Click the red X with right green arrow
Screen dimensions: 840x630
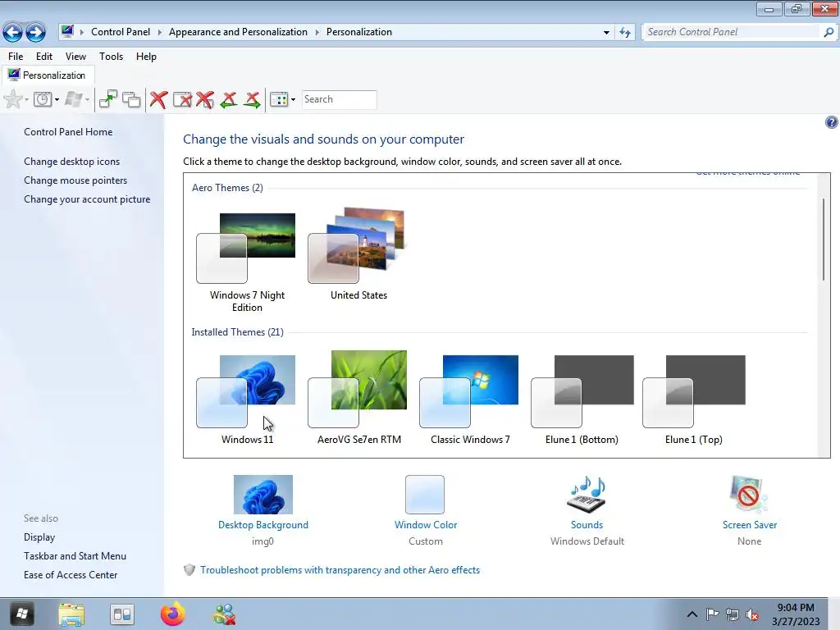pos(252,99)
